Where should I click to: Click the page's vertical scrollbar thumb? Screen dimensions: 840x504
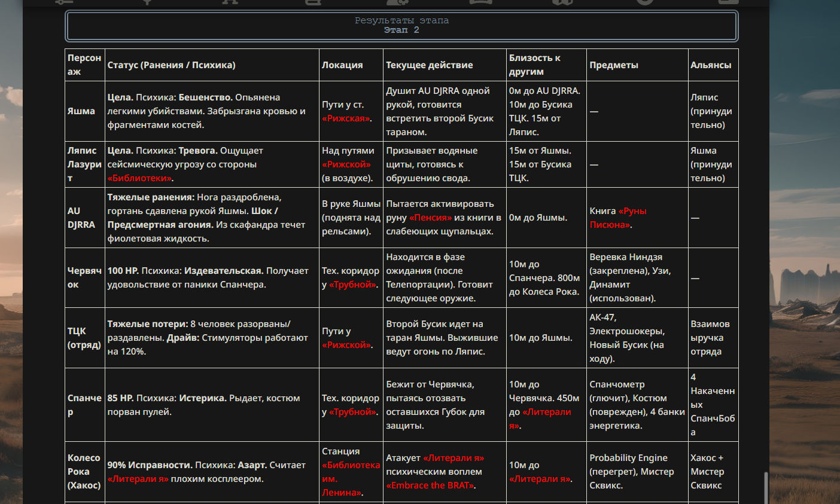765,488
